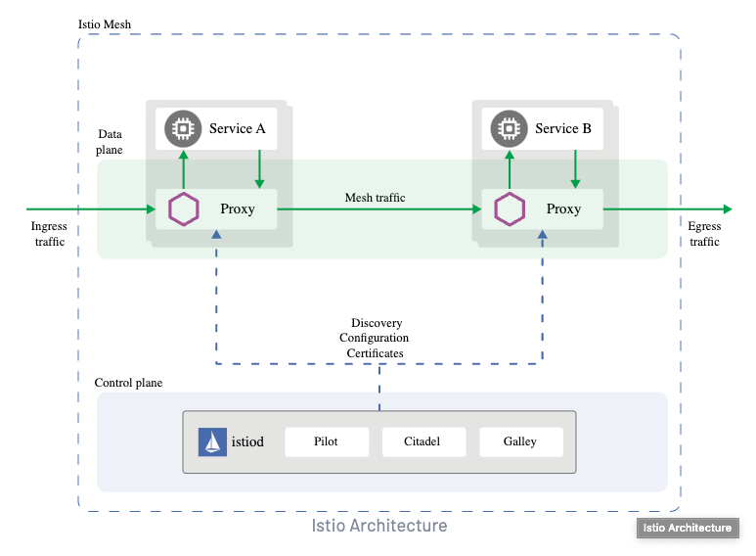Click the 'Egress traffic' label
This screenshot has width=756, height=556.
click(704, 234)
